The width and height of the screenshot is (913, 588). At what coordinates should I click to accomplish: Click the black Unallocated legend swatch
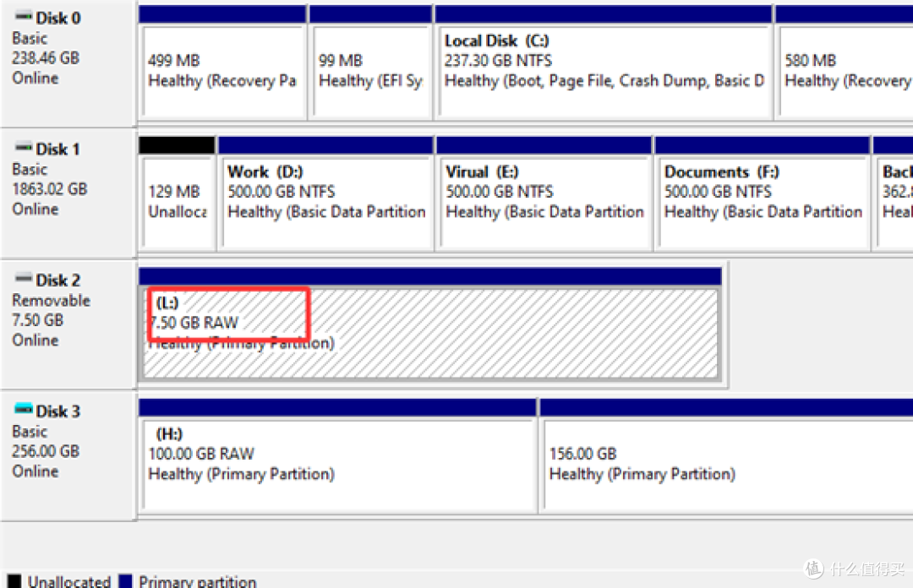coord(14,581)
